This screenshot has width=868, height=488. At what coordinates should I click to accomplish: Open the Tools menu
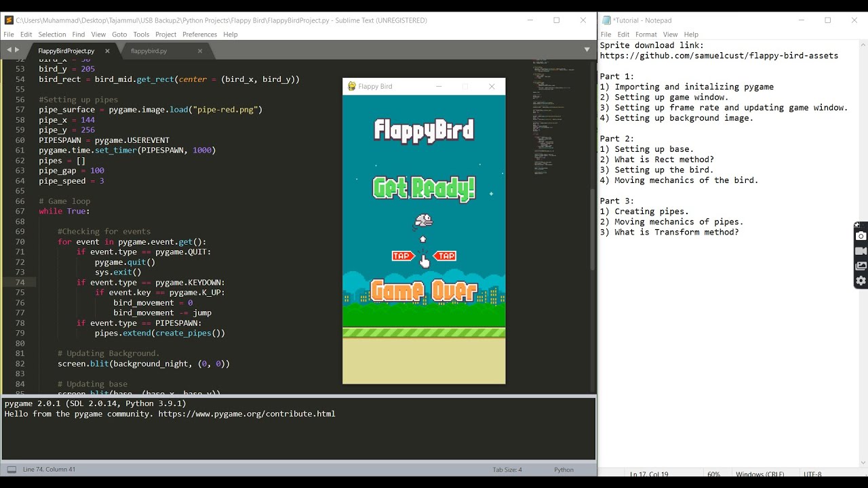point(141,35)
